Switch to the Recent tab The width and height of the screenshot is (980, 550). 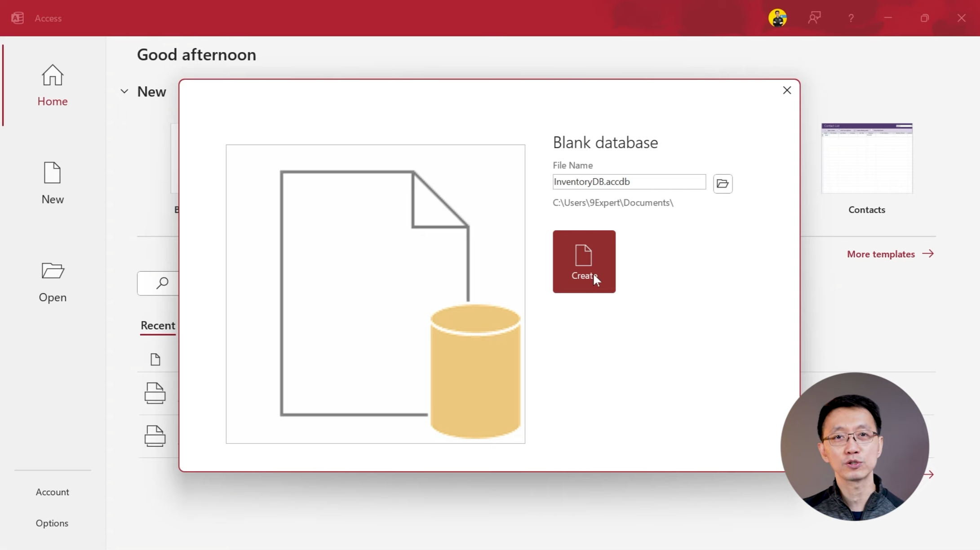pos(157,326)
